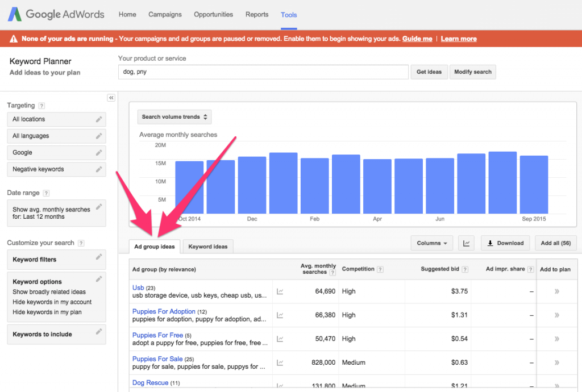Open Avg. monthly searches help icon
The image size is (582, 392).
(332, 273)
